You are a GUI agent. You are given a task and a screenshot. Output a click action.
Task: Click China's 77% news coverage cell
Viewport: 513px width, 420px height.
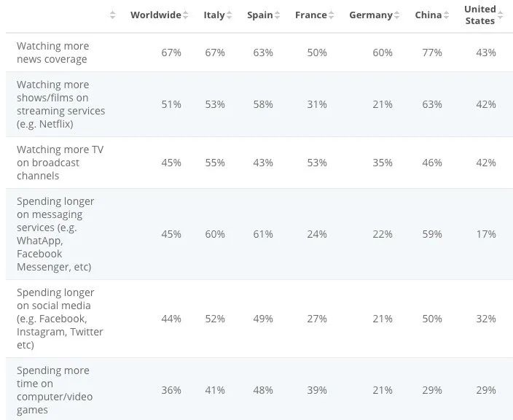(432, 52)
